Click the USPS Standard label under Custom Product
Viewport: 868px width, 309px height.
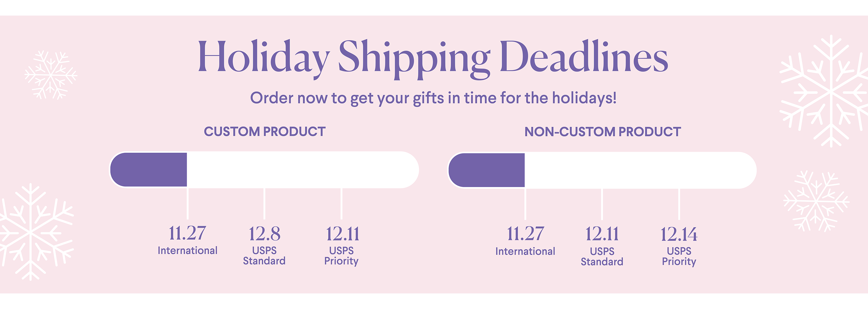pos(264,256)
